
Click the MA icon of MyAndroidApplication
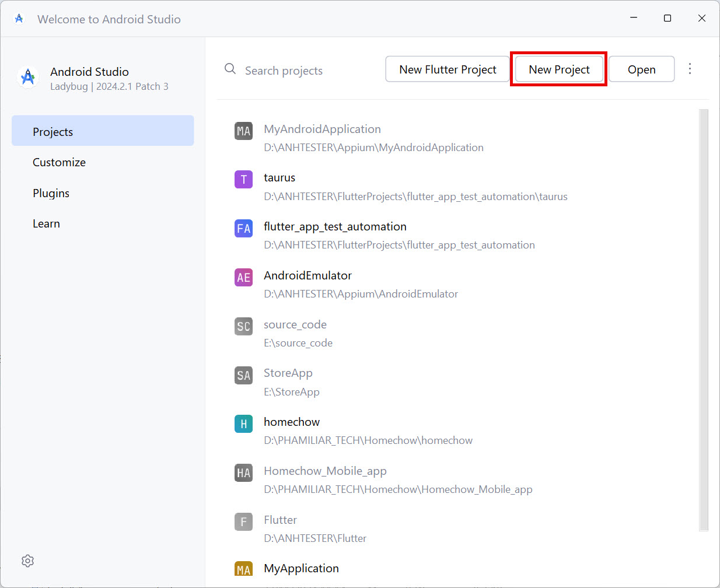243,131
